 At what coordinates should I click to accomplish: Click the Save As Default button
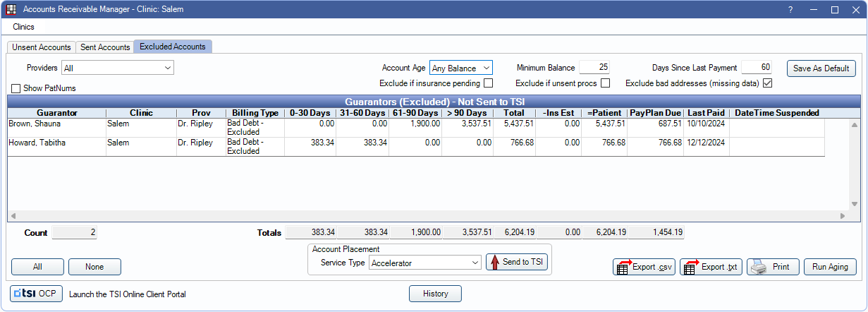pos(821,68)
